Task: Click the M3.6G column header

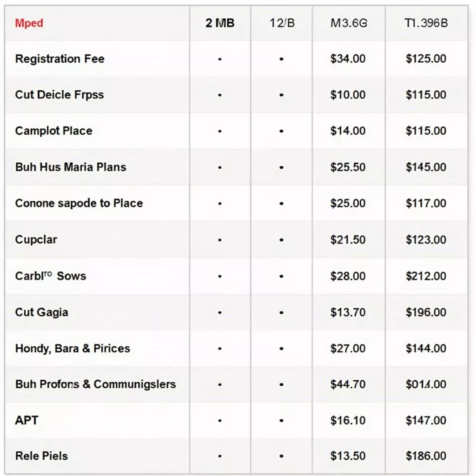Action: (348, 23)
